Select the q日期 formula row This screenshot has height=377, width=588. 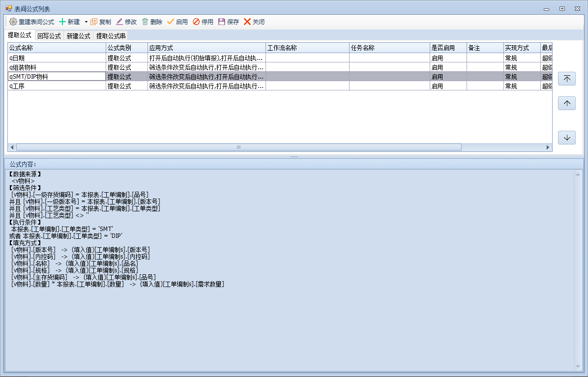(x=57, y=58)
